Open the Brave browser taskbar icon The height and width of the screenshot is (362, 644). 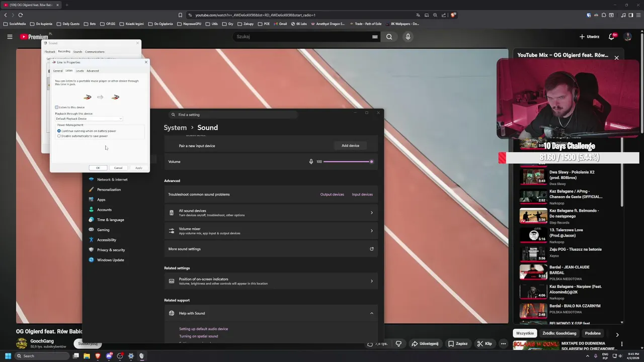[98, 356]
